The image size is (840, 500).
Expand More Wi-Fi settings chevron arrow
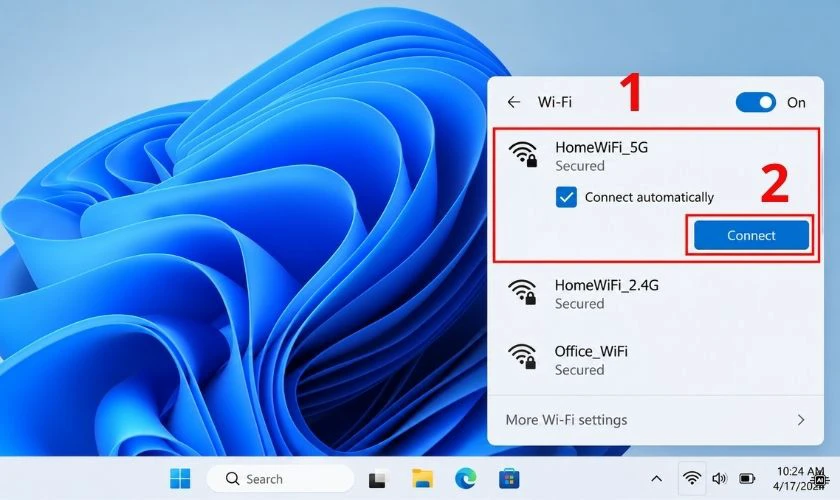tap(801, 420)
